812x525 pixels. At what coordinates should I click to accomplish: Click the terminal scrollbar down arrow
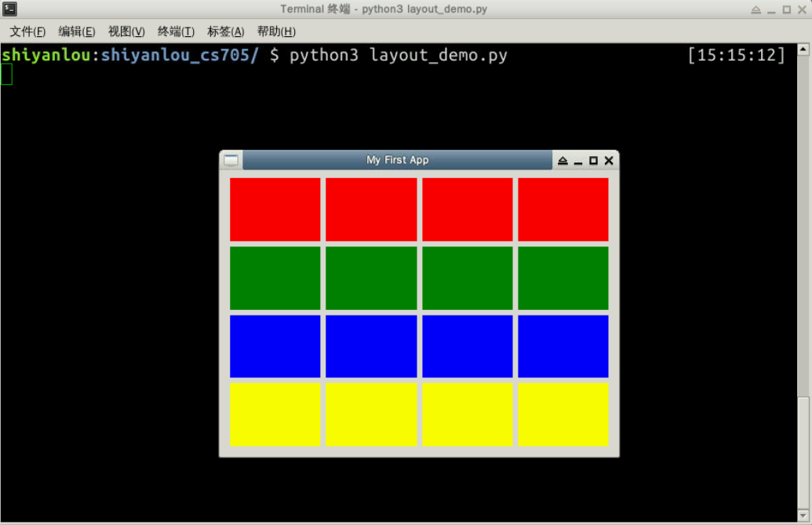click(803, 515)
